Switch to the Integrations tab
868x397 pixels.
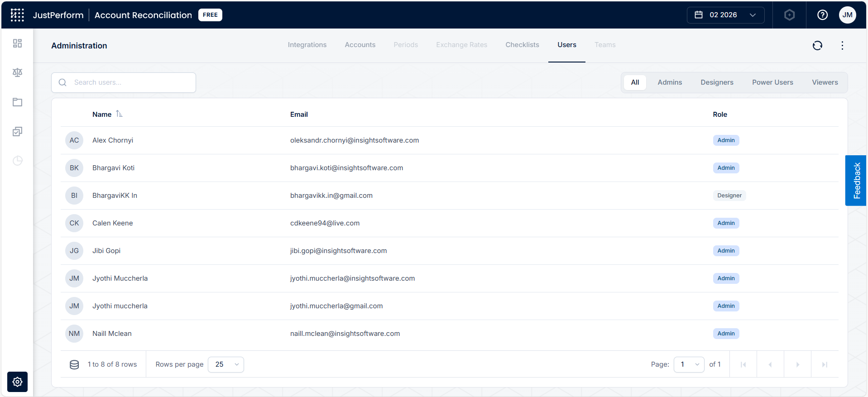tap(307, 45)
